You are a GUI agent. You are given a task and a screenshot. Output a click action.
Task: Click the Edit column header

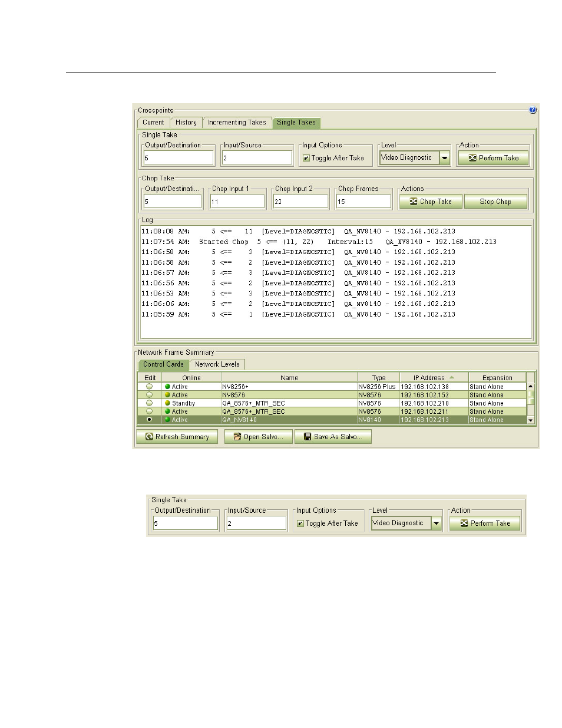[150, 378]
